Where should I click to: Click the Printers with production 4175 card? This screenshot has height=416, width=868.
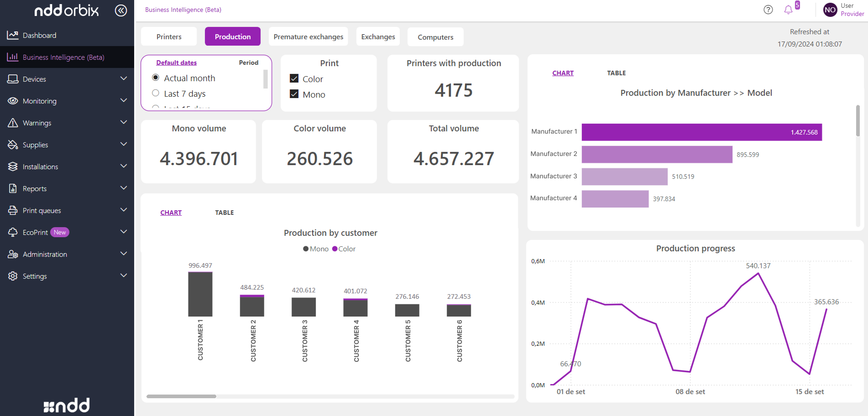(x=453, y=83)
